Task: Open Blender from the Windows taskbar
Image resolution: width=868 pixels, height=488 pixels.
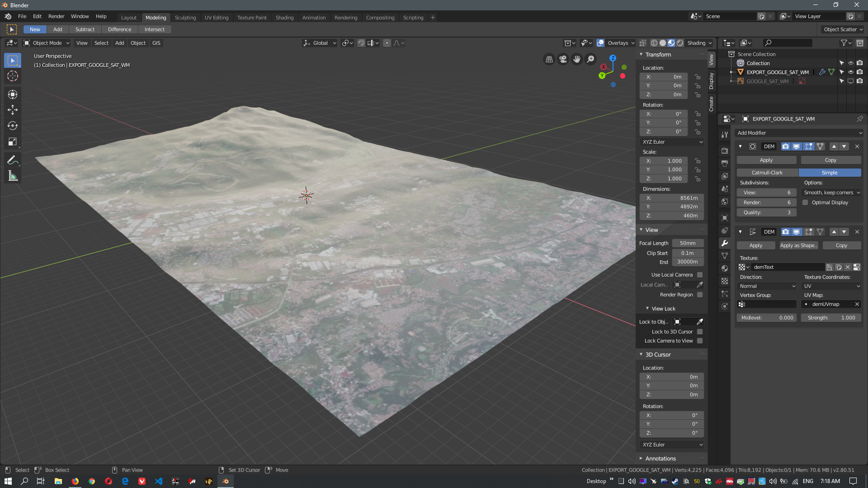Action: click(225, 481)
